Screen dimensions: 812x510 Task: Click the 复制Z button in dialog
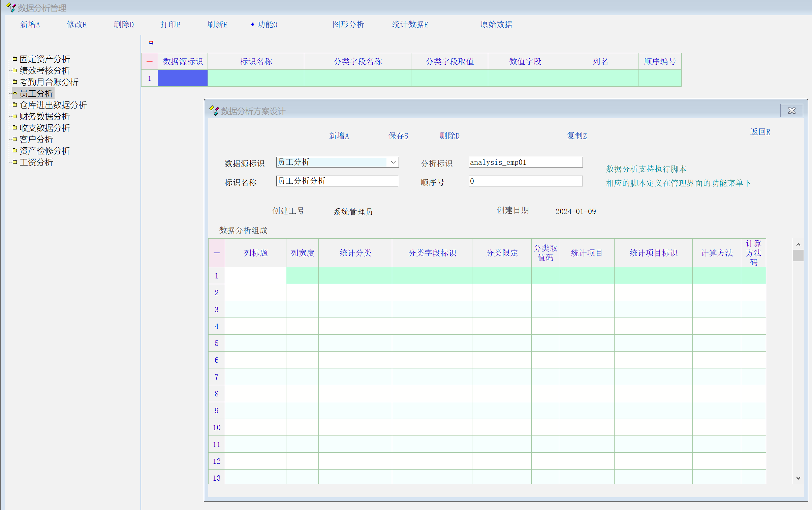tap(576, 136)
